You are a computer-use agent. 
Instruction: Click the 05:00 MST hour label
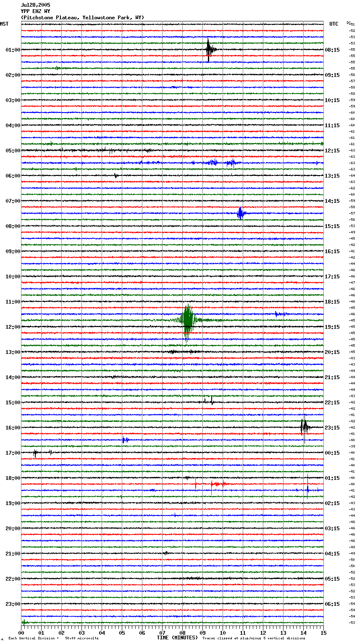coord(13,151)
